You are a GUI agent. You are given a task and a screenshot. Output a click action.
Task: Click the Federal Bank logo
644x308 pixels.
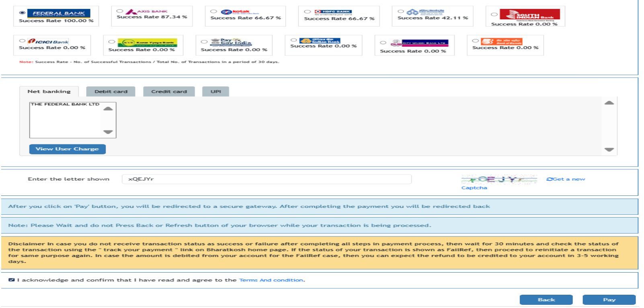59,13
